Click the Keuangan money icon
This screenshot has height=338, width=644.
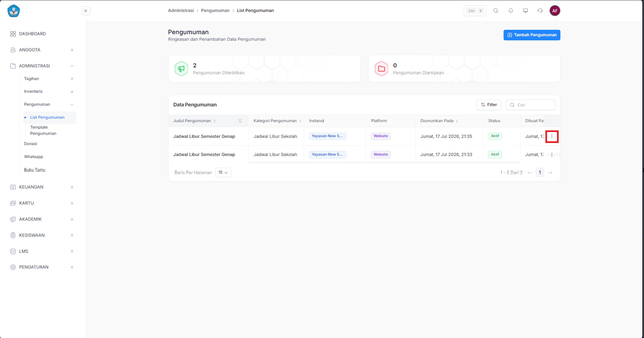(x=13, y=187)
